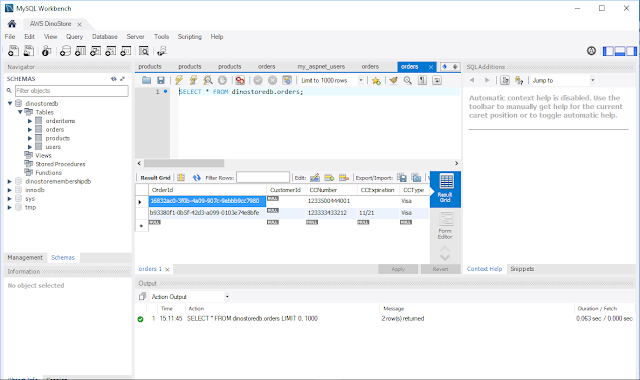Screen dimensions: 640x380
Task: Switch to the Management tab
Action: coord(25,258)
